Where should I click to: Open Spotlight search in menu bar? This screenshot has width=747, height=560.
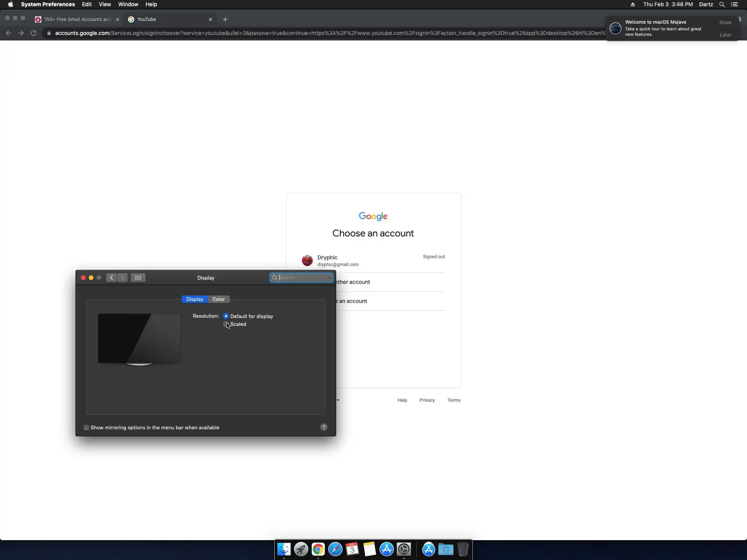722,5
